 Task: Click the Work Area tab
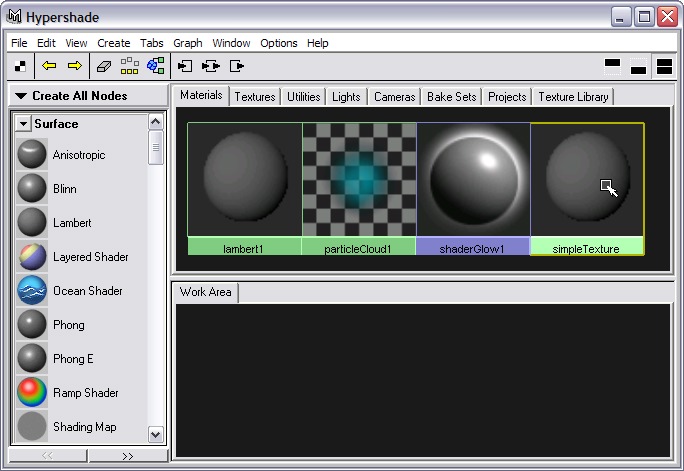(205, 292)
